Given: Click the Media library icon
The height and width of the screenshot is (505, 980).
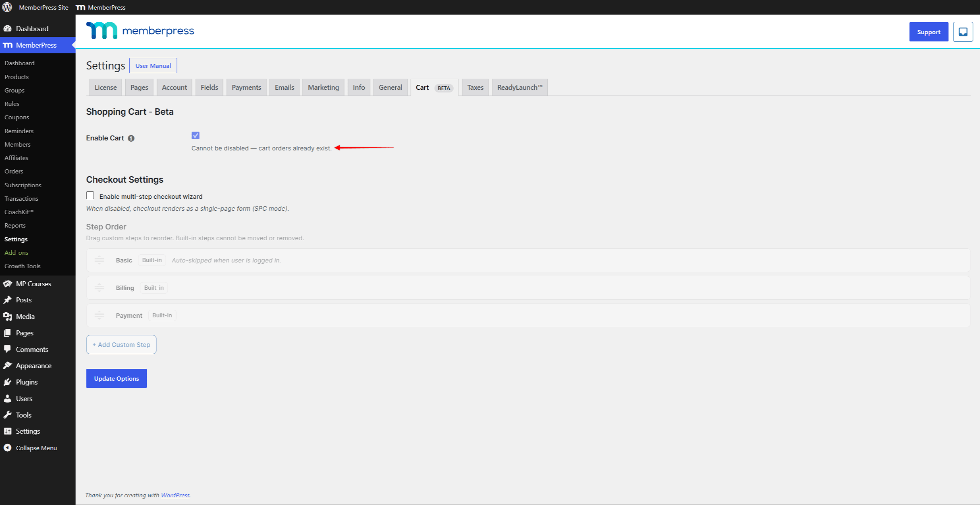Looking at the screenshot, I should 7,316.
